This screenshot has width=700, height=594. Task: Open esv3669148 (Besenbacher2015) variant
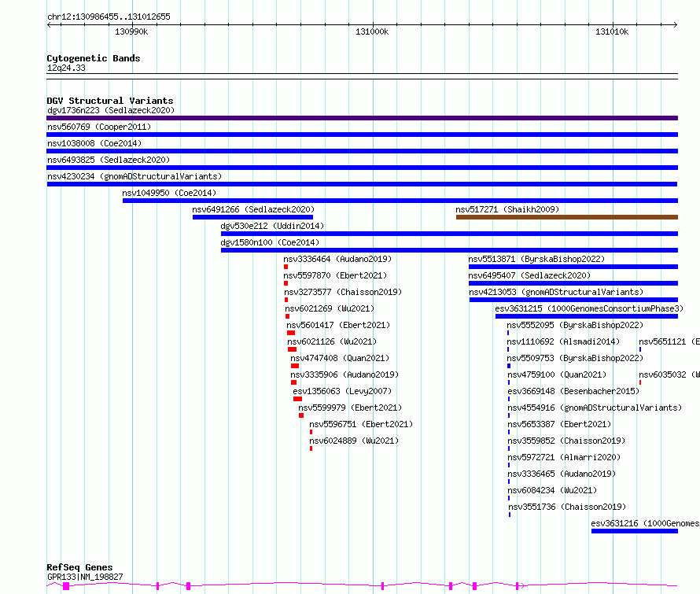(573, 391)
